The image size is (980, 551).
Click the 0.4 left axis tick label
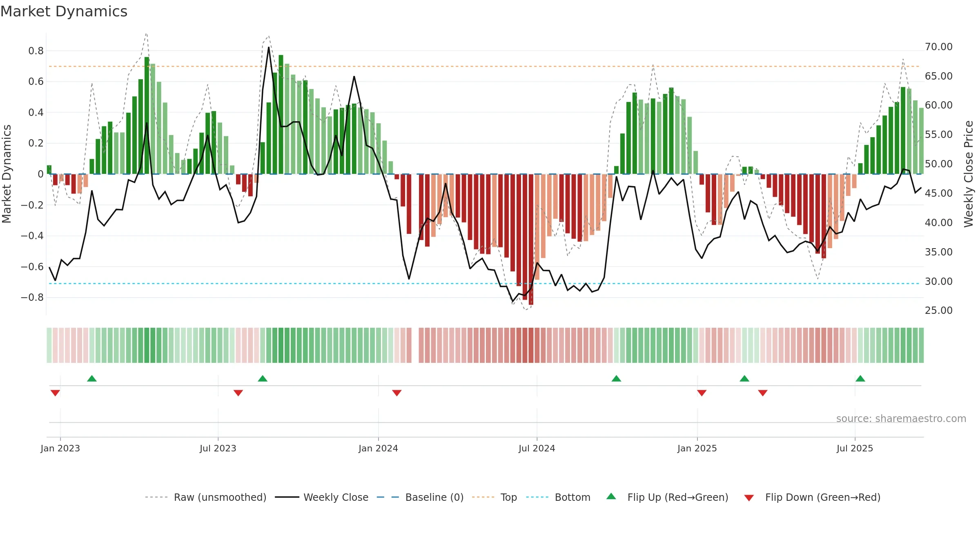(36, 113)
